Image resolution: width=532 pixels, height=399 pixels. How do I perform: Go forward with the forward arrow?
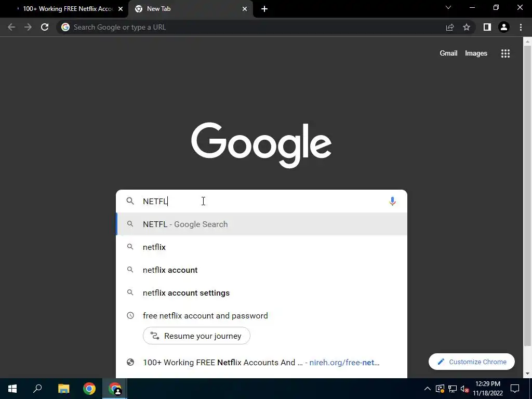(x=28, y=27)
